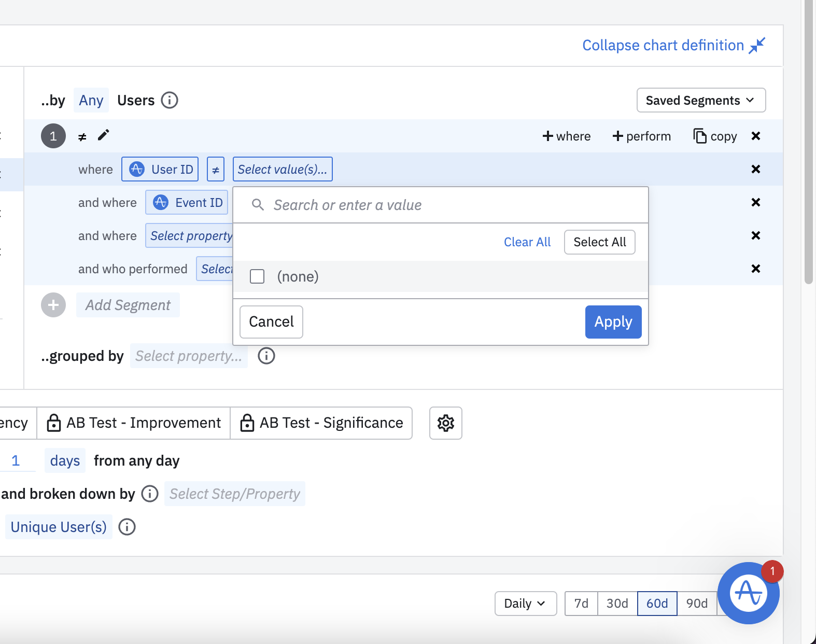Image resolution: width=816 pixels, height=644 pixels.
Task: Open the Saved Segments dropdown
Action: click(701, 100)
